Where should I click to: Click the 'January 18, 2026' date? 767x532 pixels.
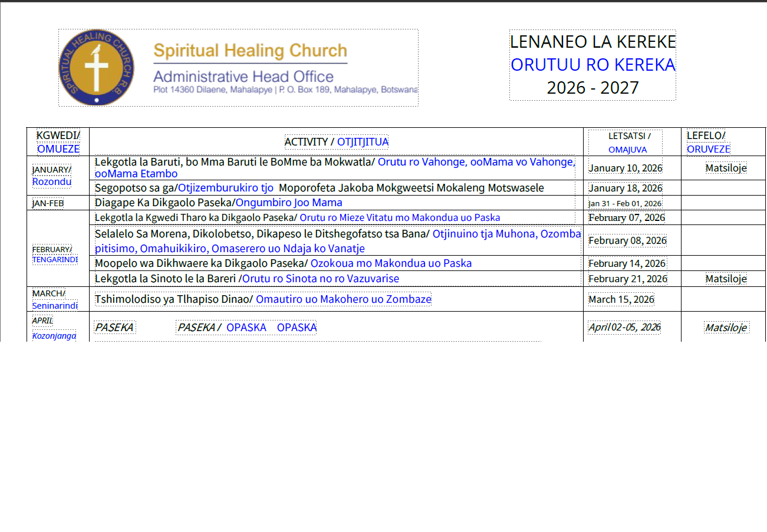point(626,189)
